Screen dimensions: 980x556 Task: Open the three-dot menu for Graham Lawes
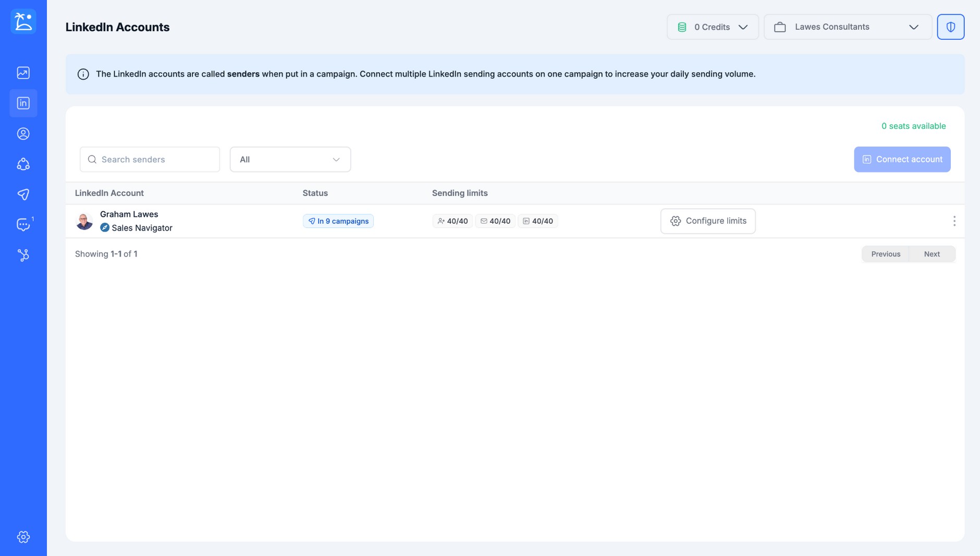[954, 221]
